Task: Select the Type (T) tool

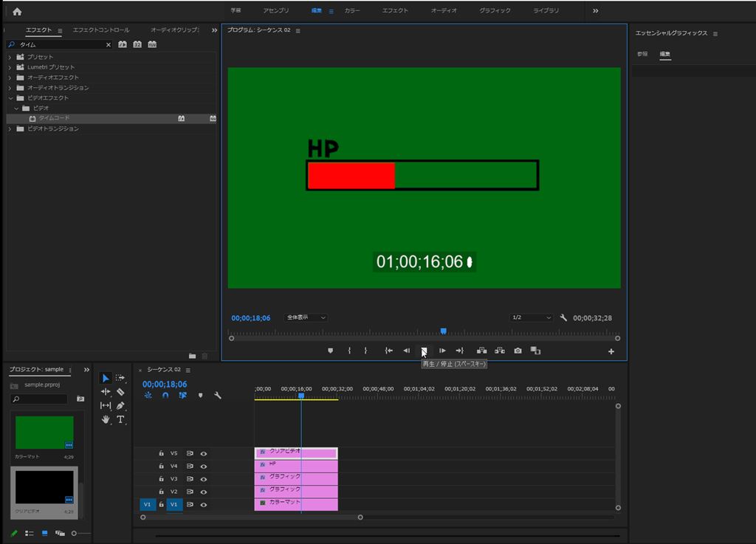Action: coord(120,419)
